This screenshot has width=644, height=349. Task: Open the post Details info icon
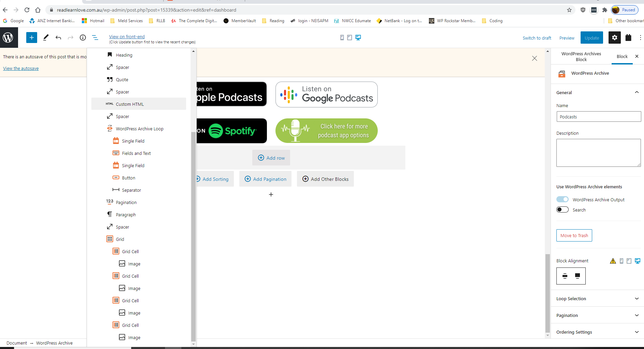click(x=83, y=38)
